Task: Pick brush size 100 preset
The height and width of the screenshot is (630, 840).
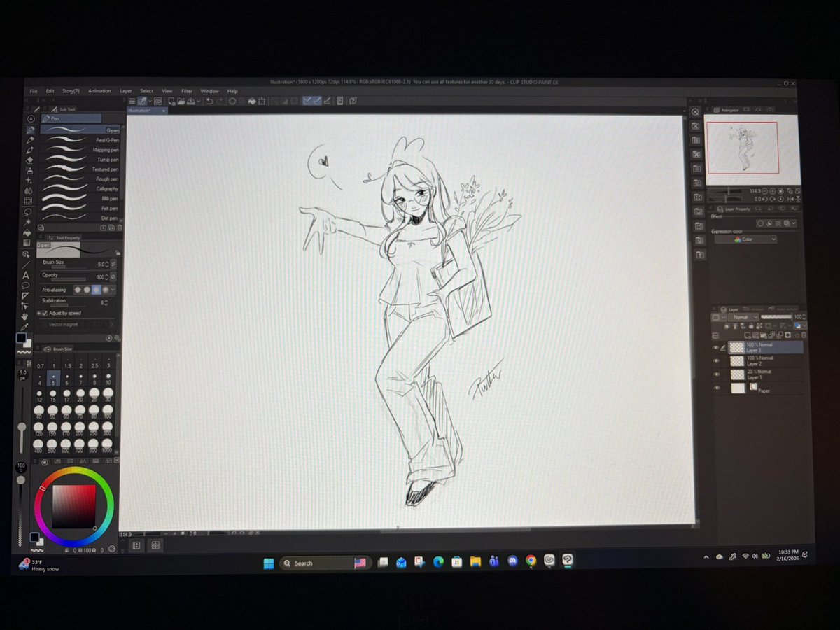Action: (108, 411)
